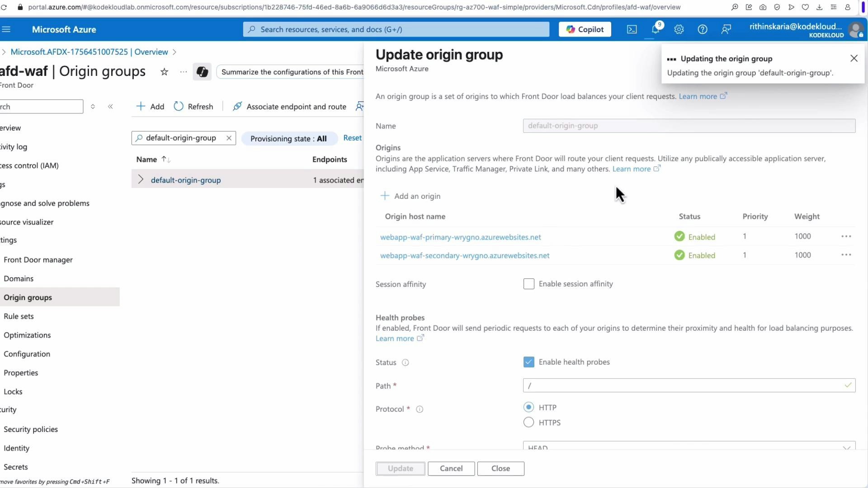Open the Notifications bell with 9 alerts
This screenshot has width=868, height=488.
pos(656,29)
